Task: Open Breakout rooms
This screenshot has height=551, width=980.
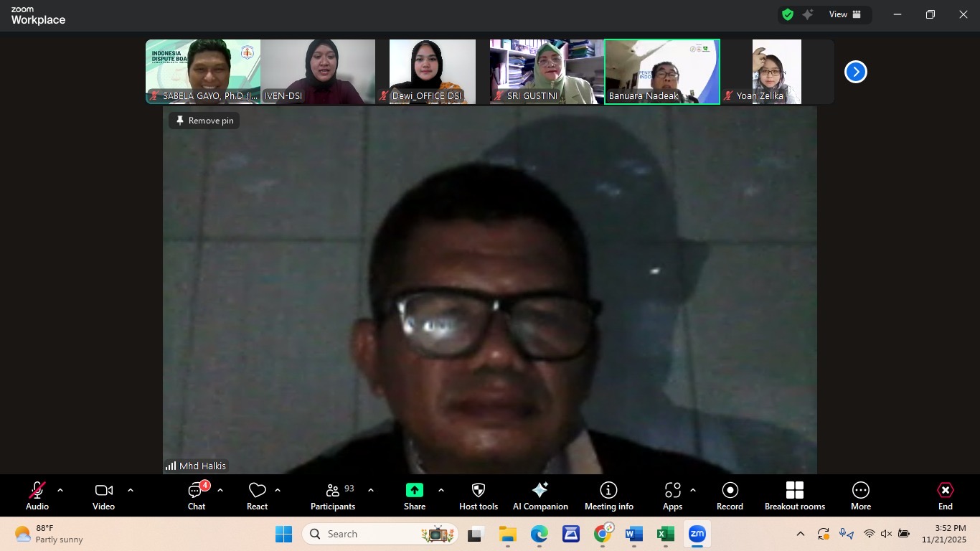Action: (x=794, y=495)
